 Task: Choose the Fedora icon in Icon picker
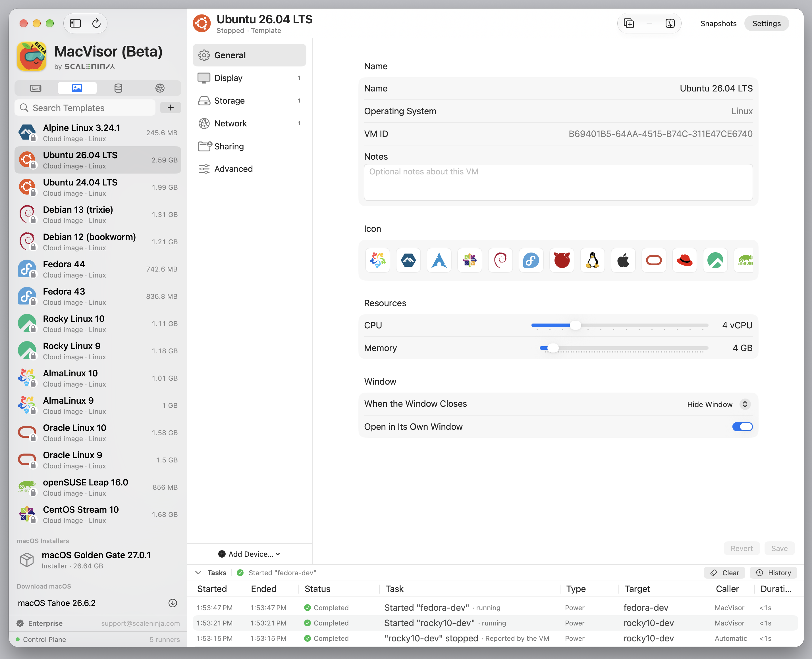pos(531,260)
